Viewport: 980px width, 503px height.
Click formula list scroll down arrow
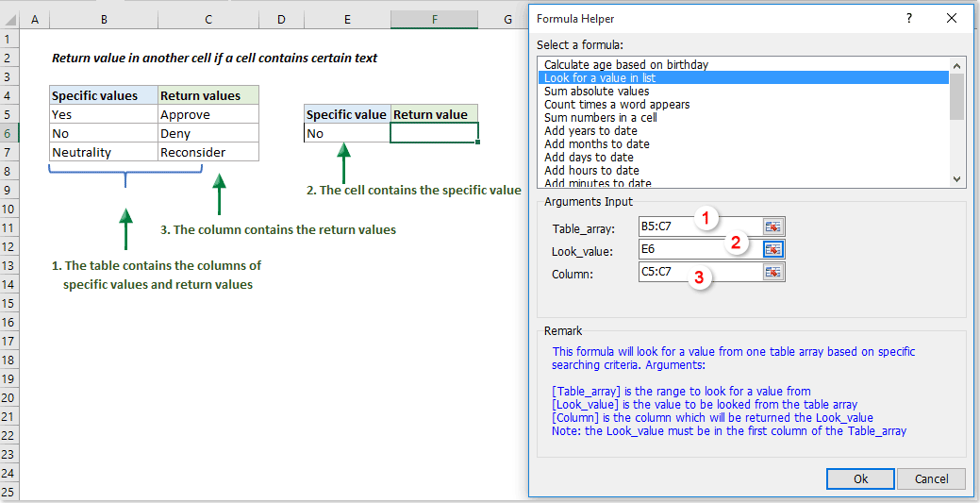pos(956,179)
